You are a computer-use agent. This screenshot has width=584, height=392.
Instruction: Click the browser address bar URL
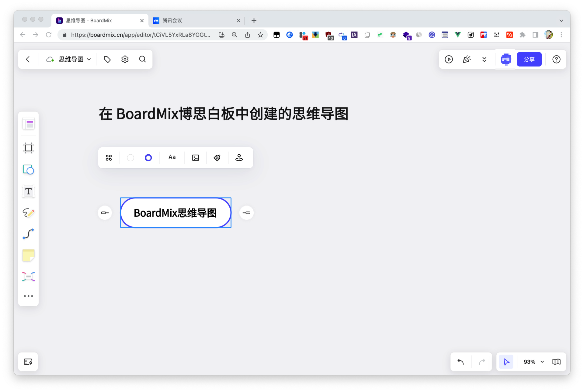pos(141,35)
